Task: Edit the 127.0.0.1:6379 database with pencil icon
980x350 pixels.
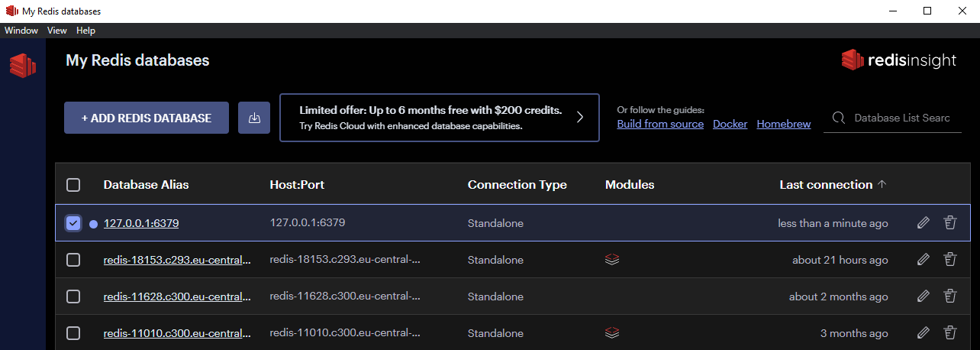Action: point(924,223)
